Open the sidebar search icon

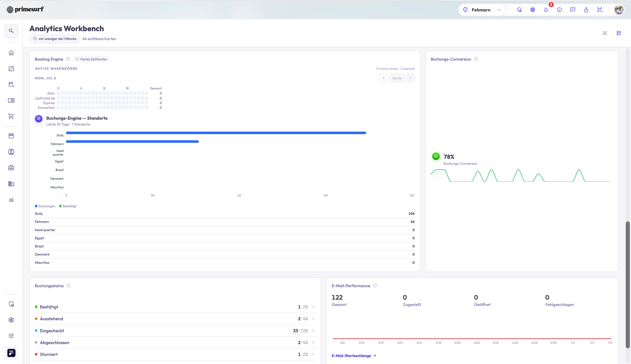(x=11, y=31)
